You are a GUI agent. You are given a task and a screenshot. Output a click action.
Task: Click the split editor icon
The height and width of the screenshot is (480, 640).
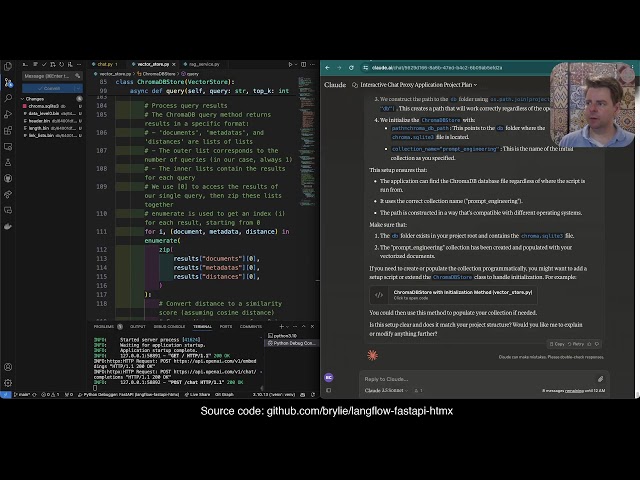[x=303, y=64]
